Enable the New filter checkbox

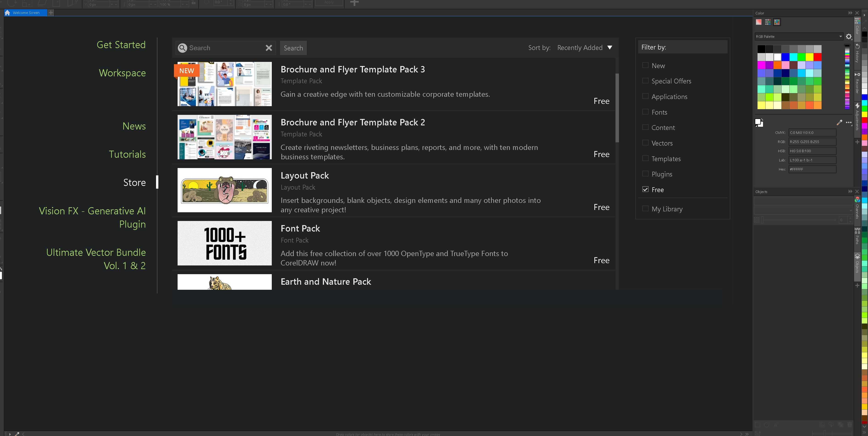click(645, 65)
